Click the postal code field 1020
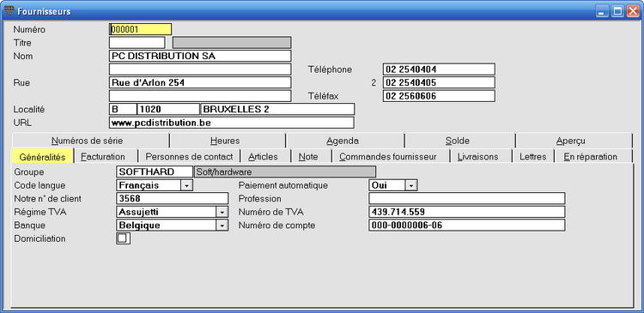The image size is (644, 313). point(168,109)
